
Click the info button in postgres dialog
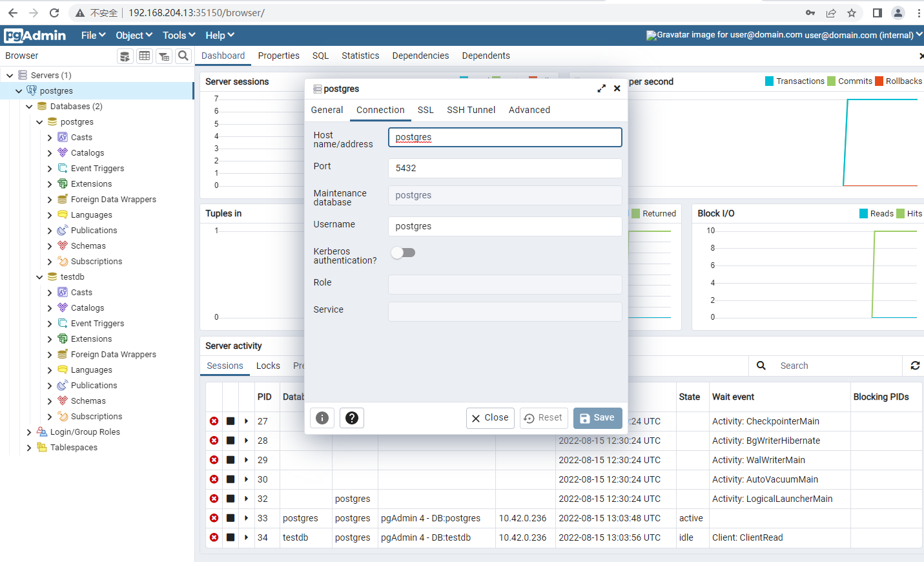point(322,418)
